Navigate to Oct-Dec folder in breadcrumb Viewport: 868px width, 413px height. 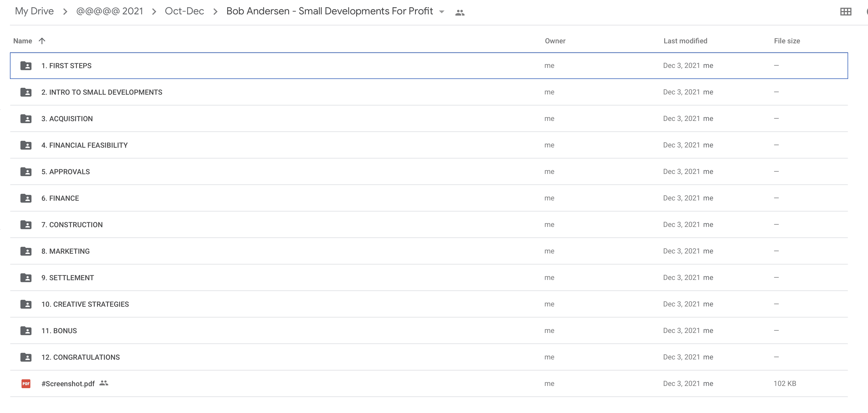[184, 10]
